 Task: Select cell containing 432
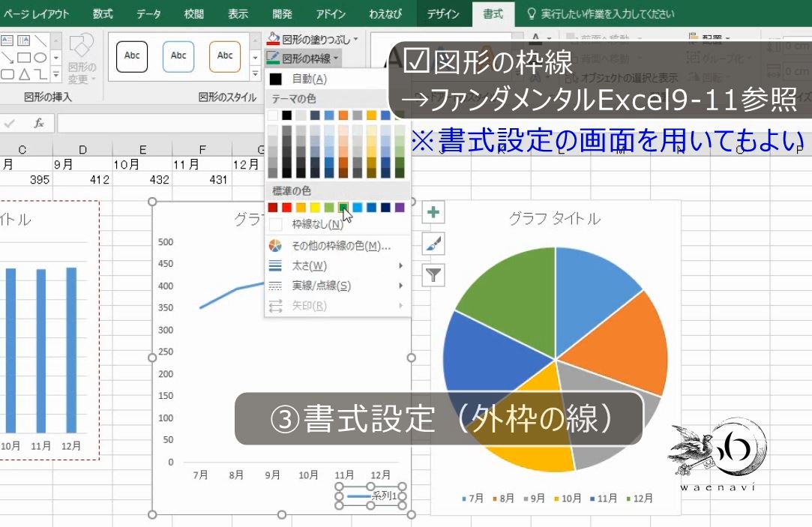[x=142, y=180]
